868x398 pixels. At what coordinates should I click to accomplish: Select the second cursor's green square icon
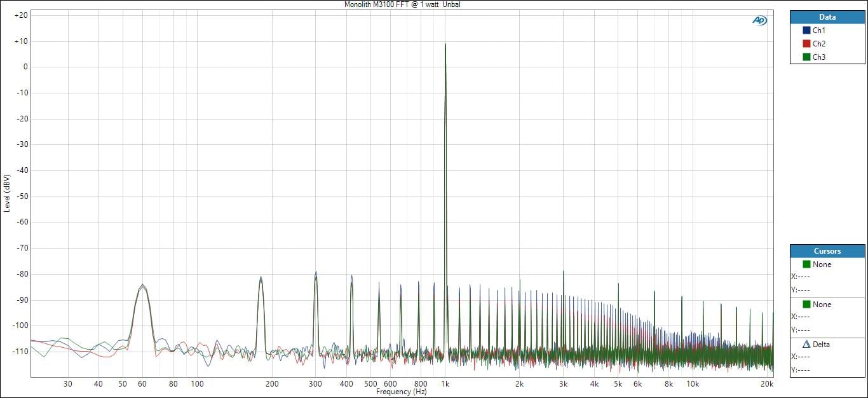pyautogui.click(x=806, y=305)
